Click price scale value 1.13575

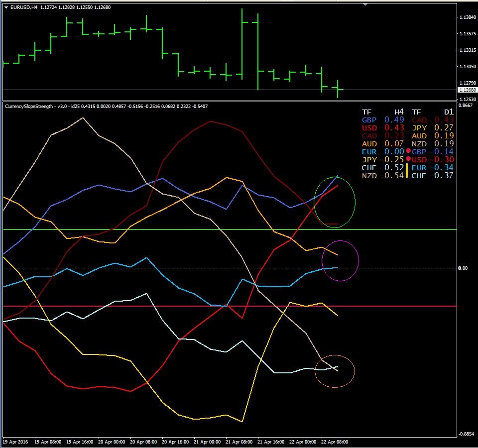click(468, 33)
